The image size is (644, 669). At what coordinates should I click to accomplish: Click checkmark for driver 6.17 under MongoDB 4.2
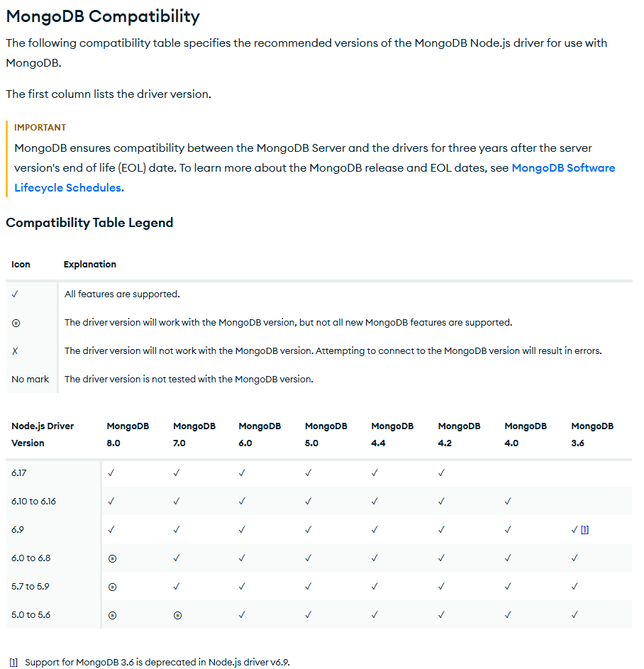[x=441, y=472]
